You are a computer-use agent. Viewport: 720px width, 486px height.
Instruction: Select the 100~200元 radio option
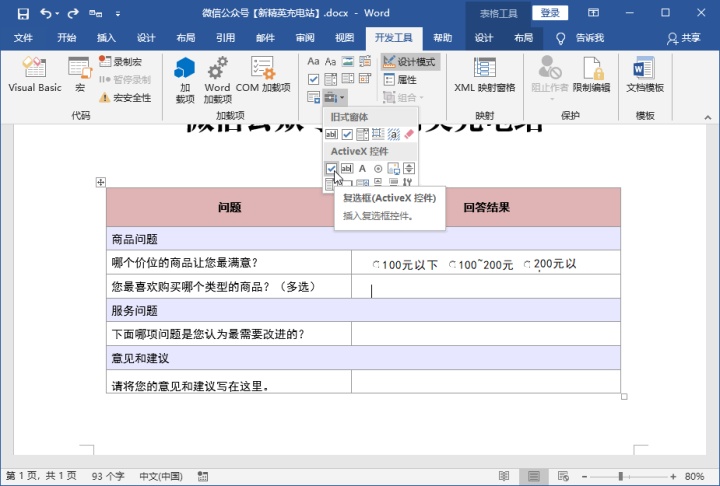coord(452,265)
